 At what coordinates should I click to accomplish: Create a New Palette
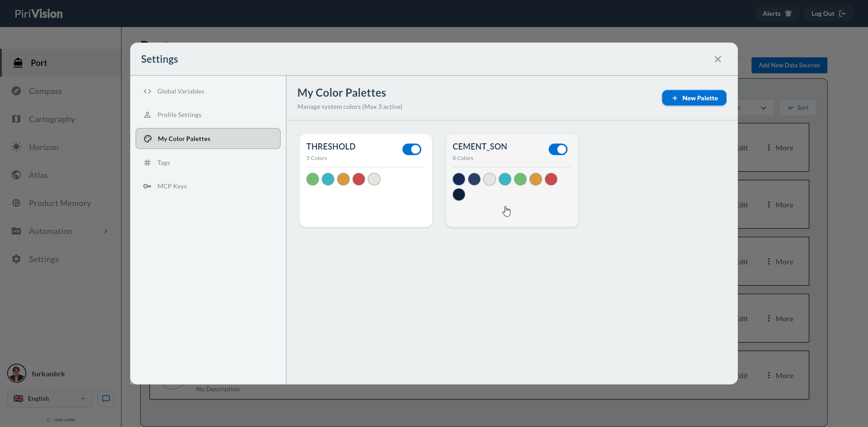[x=694, y=98]
